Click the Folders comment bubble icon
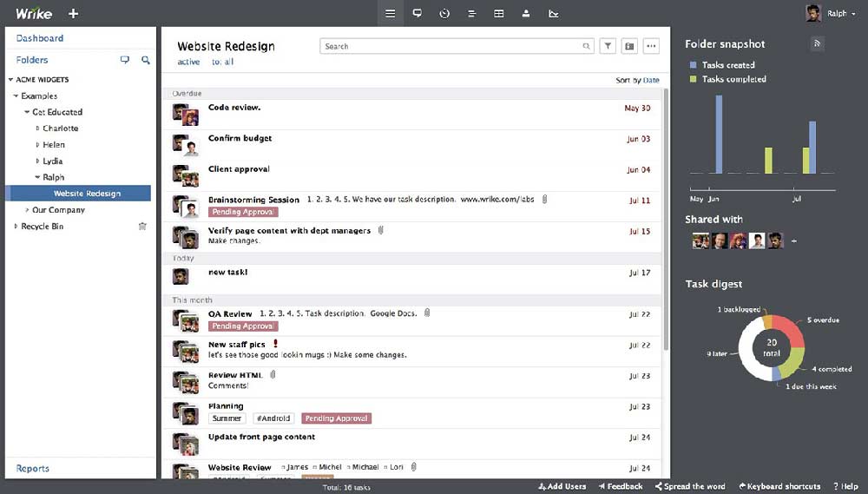The height and width of the screenshot is (494, 868). (x=125, y=60)
